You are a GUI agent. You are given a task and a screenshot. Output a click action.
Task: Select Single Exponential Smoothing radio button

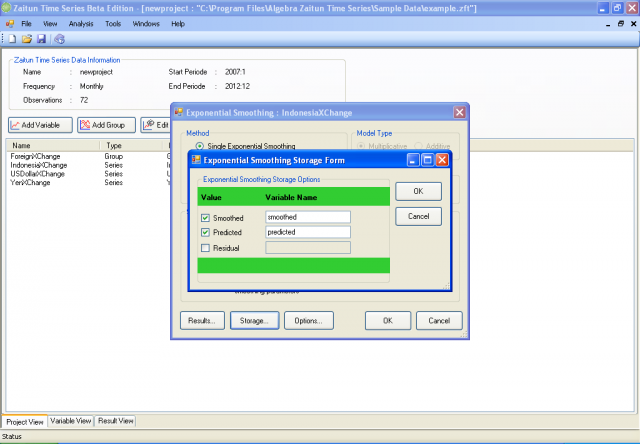click(200, 146)
